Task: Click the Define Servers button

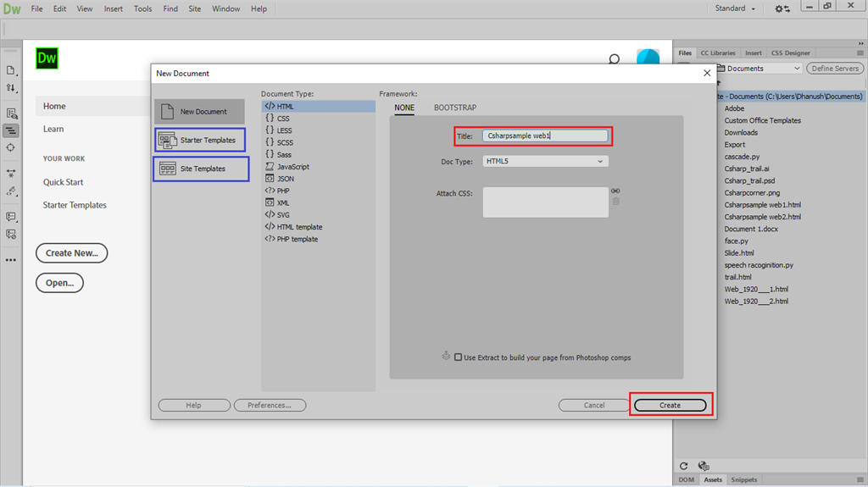Action: coord(835,69)
